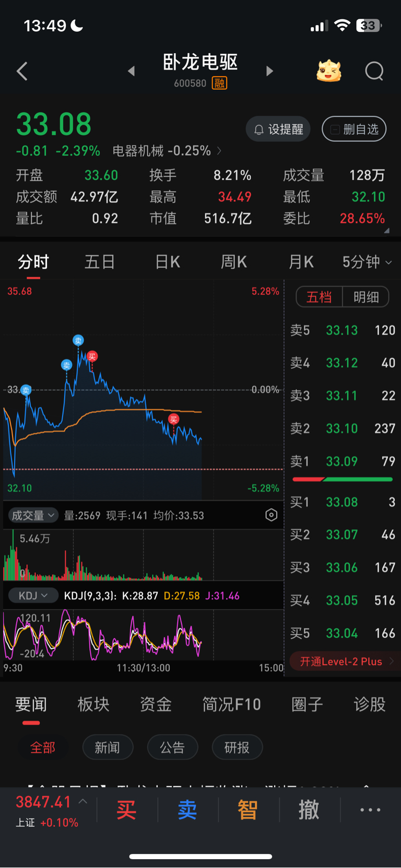The height and width of the screenshot is (868, 401).
Task: Tap the 融 margin-trading badge
Action: pos(219,83)
